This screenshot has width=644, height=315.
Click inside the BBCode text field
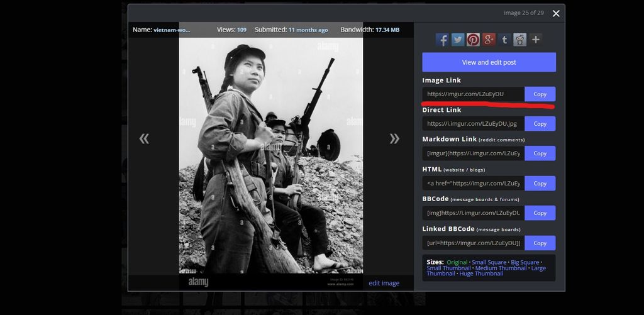[x=473, y=213]
